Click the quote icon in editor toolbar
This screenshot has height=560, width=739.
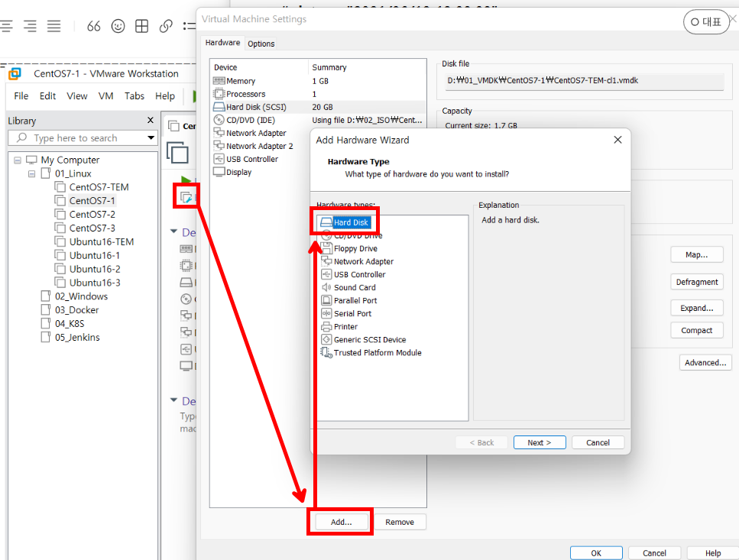(x=94, y=26)
